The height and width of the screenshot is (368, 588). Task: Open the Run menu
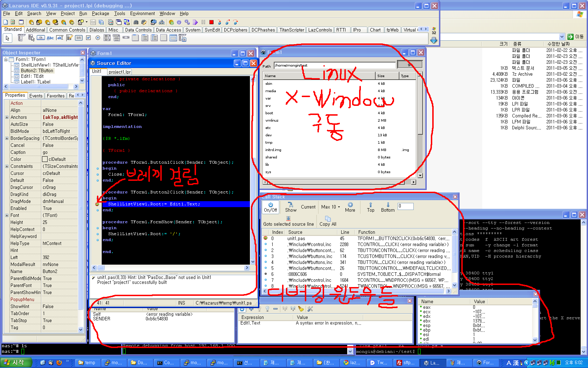83,13
